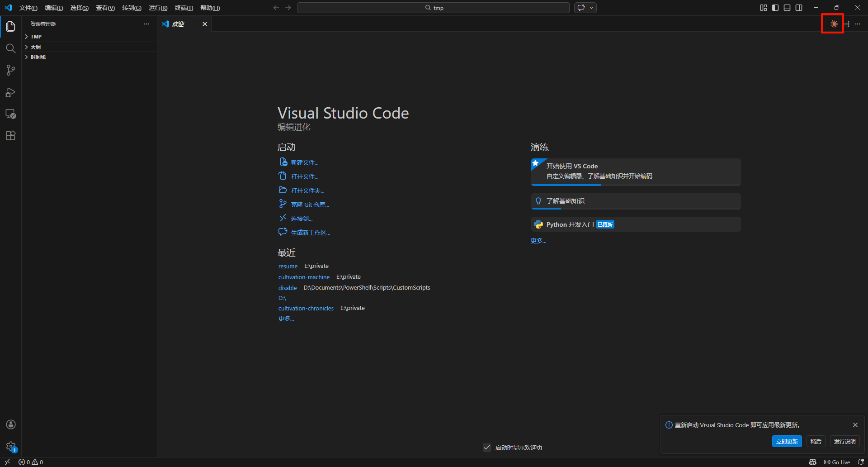This screenshot has height=467, width=868.
Task: Open the 帮助(H) menu
Action: [x=210, y=8]
